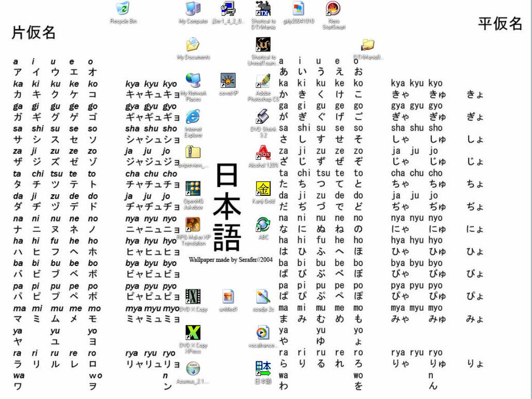Launch OpenMG Jukebox
The image size is (532, 399).
[x=192, y=188]
